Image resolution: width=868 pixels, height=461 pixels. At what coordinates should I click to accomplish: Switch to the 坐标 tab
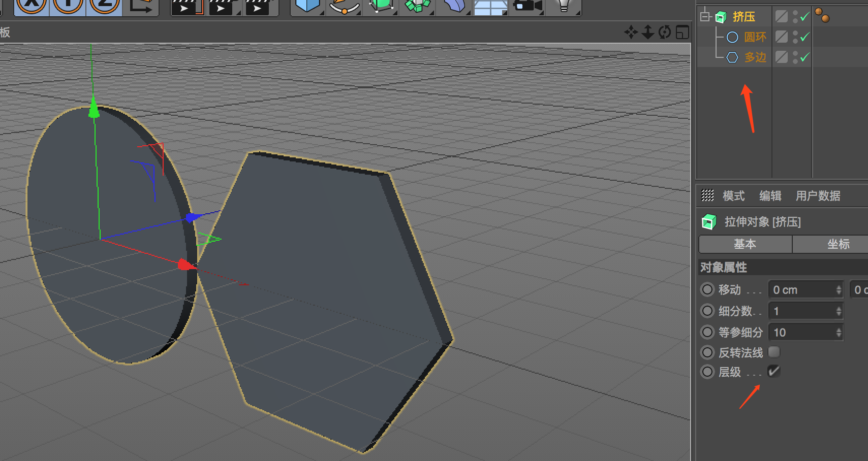click(x=830, y=244)
